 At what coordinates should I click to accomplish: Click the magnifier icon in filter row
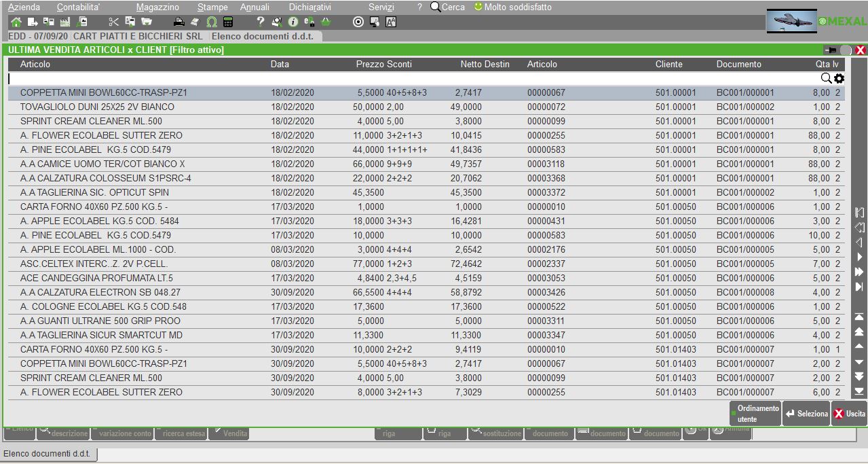[x=826, y=79]
